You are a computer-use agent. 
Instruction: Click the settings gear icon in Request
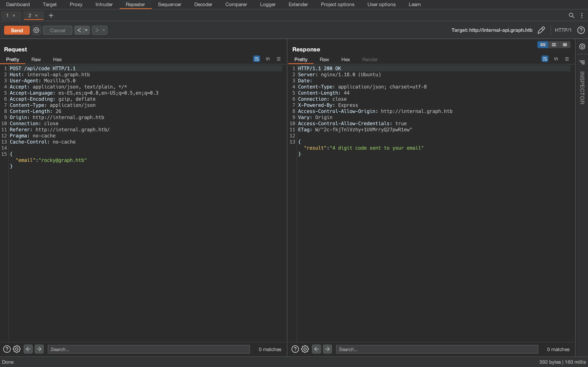tap(17, 349)
